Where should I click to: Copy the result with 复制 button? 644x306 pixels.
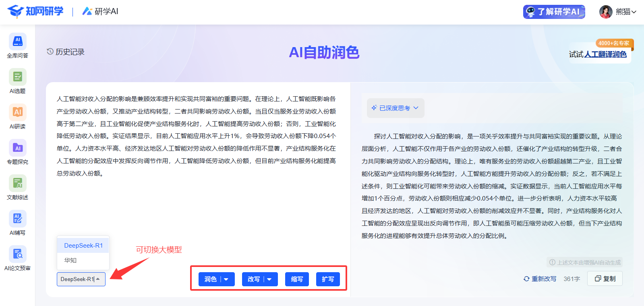point(605,279)
